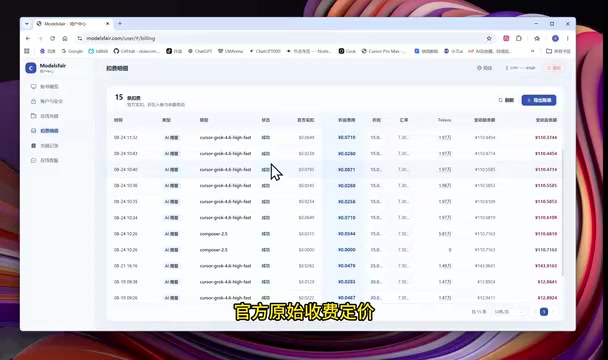This screenshot has height=360, width=608.
Task: Click the browser forward arrow
Action: [x=40, y=38]
